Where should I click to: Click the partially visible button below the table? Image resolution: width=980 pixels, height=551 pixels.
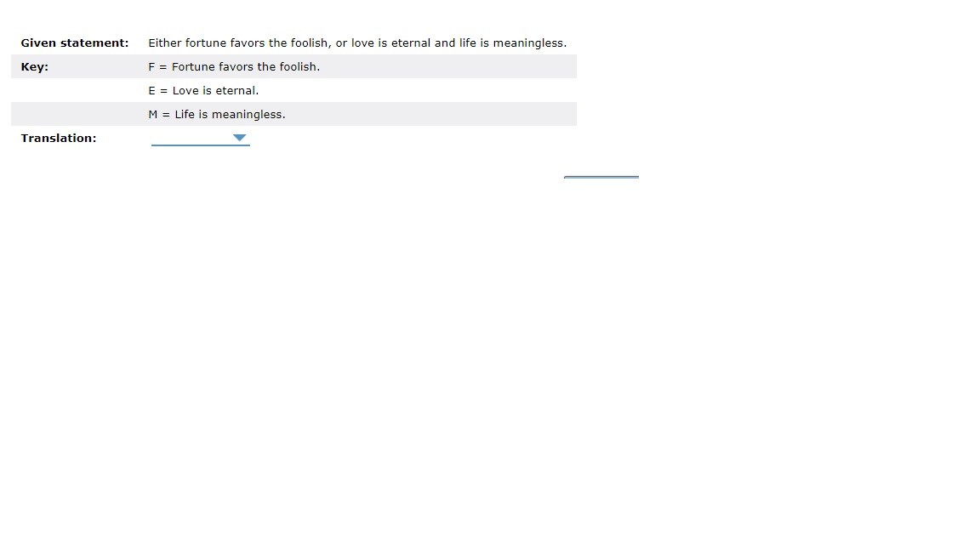coord(601,178)
